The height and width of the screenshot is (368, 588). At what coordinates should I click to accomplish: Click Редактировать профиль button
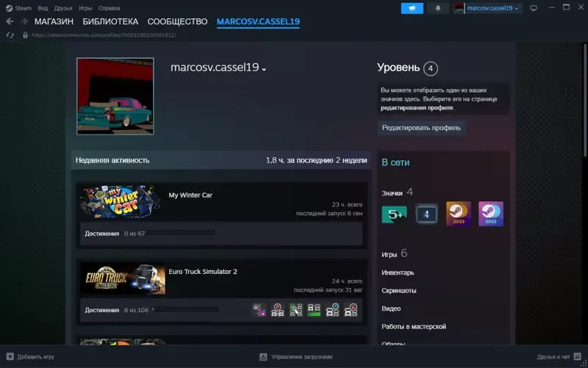[421, 128]
